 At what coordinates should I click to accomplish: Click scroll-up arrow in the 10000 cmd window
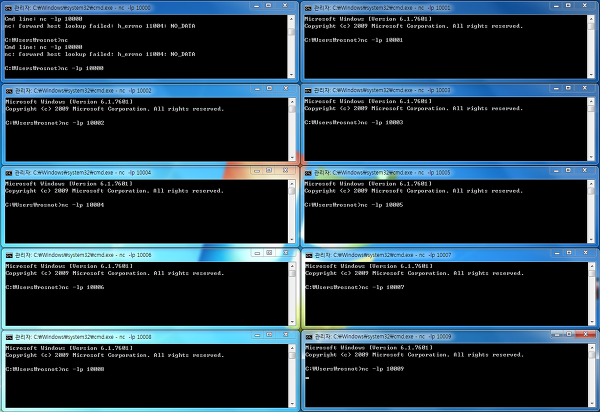(x=292, y=18)
